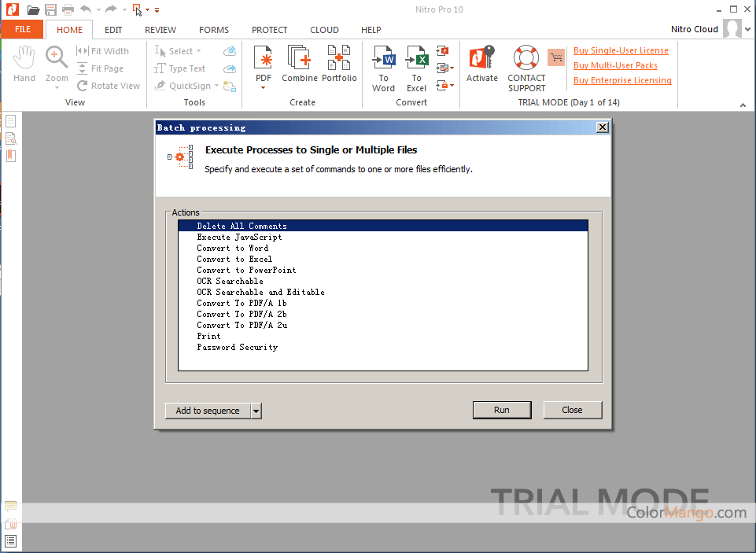Screen dimensions: 756x553
Task: Switch to the PROTECT ribbon tab
Action: (270, 30)
